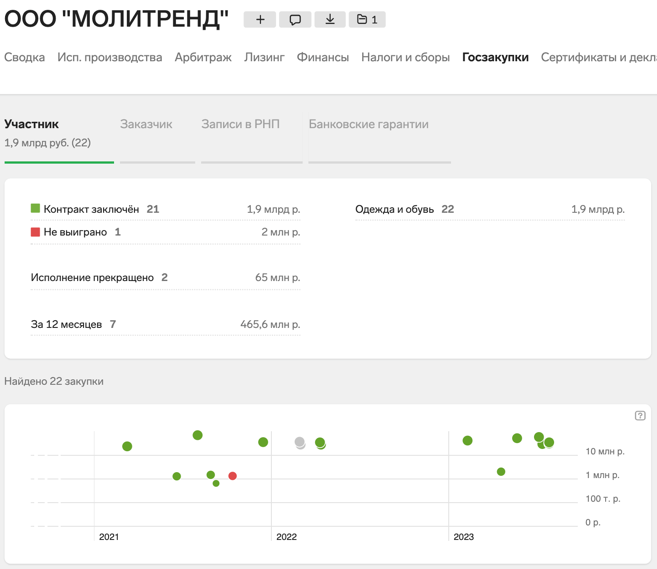The width and height of the screenshot is (657, 569).
Task: Filter by Исполнение прекращено 2
Action: click(x=166, y=277)
